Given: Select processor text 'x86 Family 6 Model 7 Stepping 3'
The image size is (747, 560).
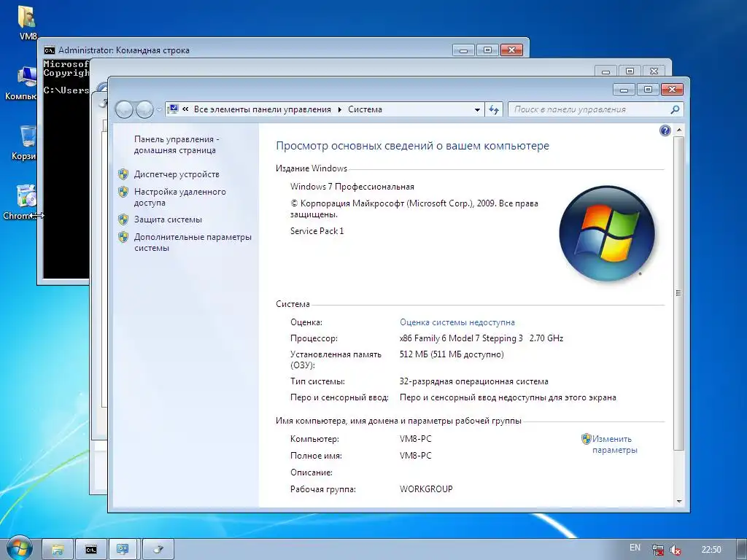Looking at the screenshot, I should pyautogui.click(x=461, y=338).
